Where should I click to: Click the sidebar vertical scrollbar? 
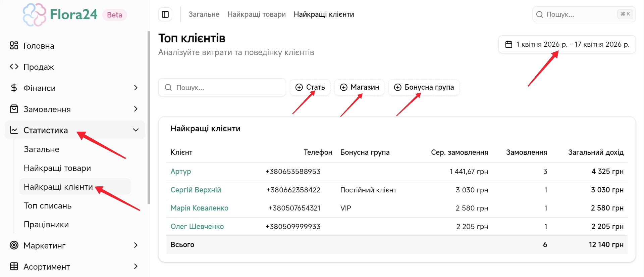pos(149,118)
